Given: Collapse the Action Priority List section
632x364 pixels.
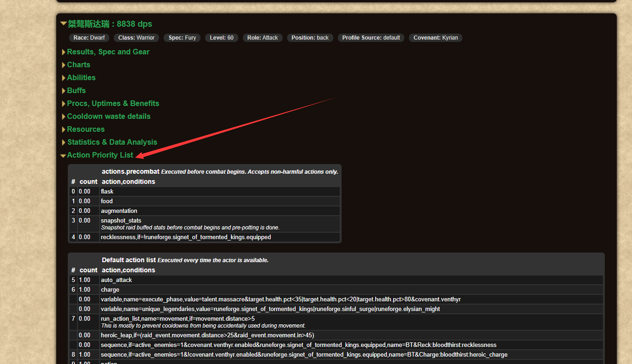Looking at the screenshot, I should click(x=100, y=155).
